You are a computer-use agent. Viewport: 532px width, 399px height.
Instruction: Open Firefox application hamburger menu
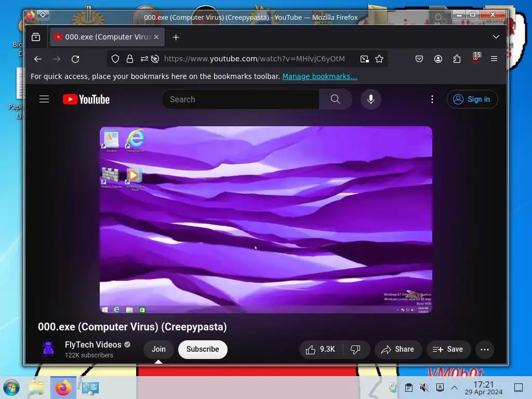pyautogui.click(x=494, y=59)
